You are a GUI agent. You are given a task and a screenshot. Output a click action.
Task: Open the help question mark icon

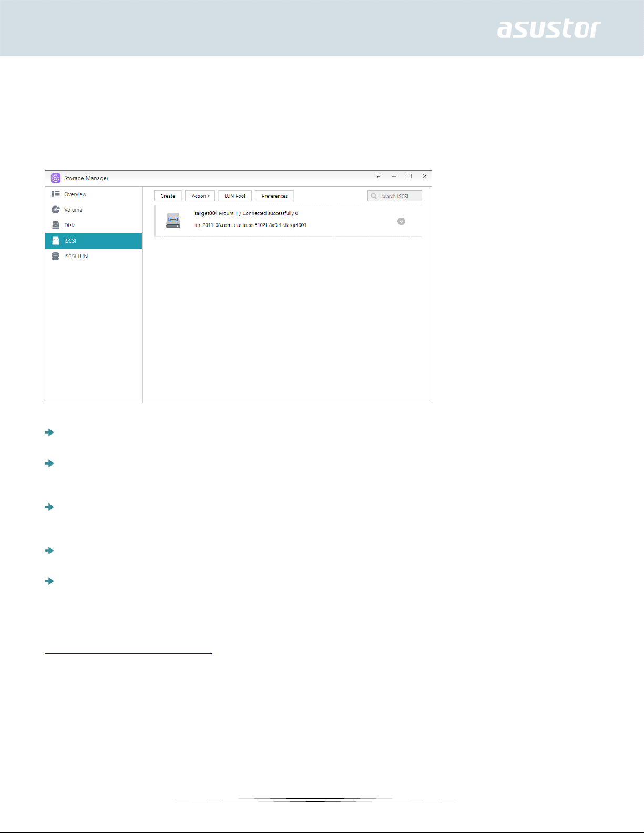[378, 176]
